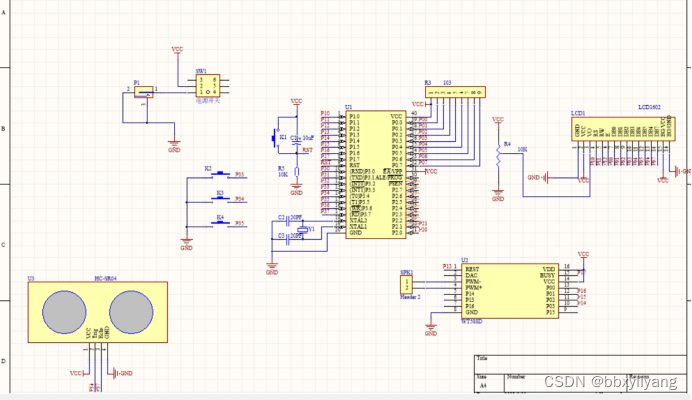Click the R5 10K resistor symbol
Image resolution: width=692 pixels, height=400 pixels.
click(x=297, y=172)
